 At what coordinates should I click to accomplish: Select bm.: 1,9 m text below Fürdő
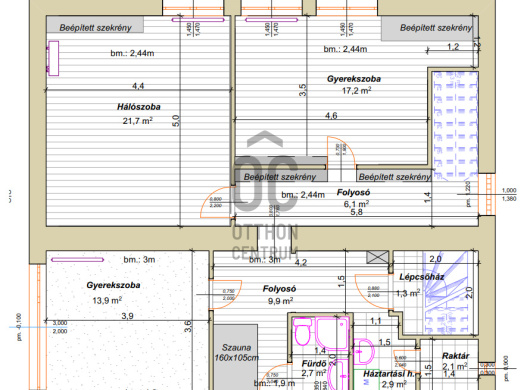pyautogui.click(x=274, y=383)
